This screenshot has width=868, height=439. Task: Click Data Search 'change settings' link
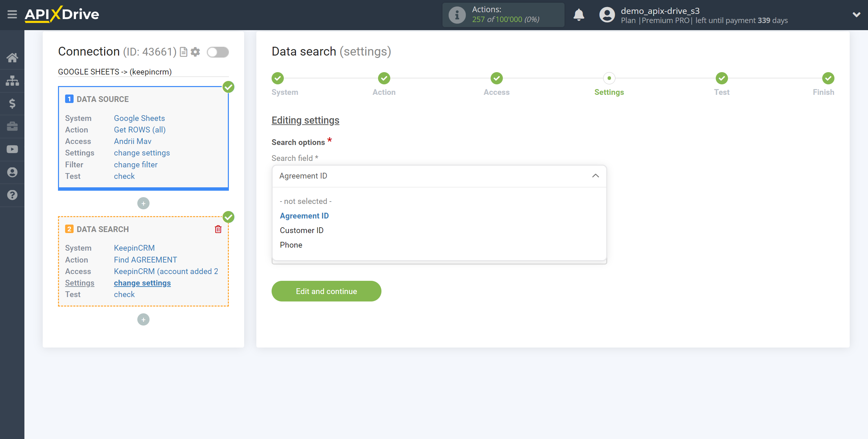click(142, 283)
